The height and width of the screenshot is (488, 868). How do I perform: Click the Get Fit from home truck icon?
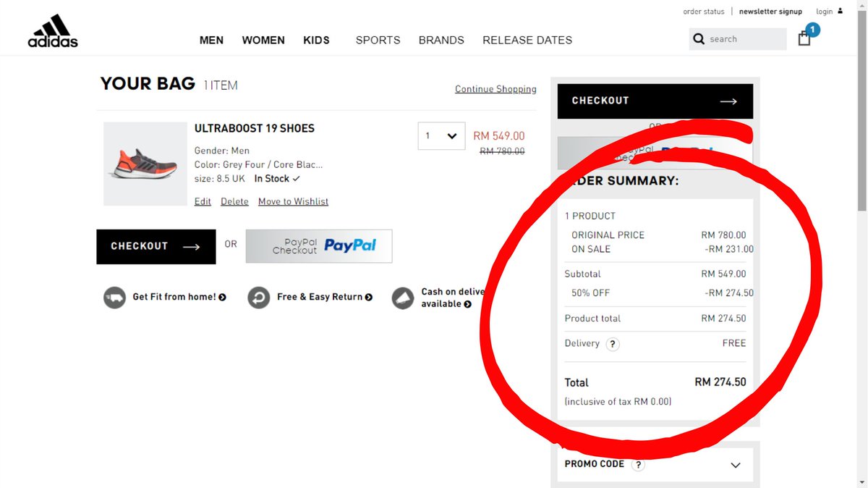[x=114, y=298]
